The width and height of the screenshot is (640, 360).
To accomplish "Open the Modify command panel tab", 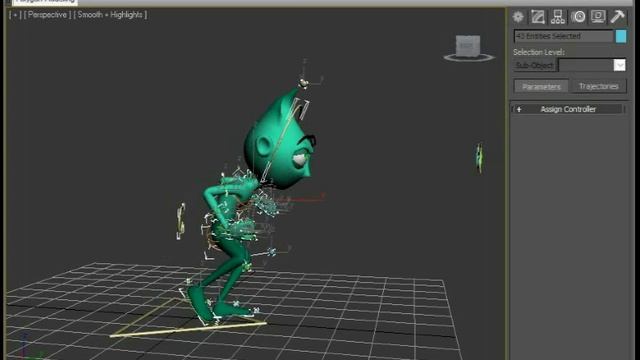I will 538,17.
